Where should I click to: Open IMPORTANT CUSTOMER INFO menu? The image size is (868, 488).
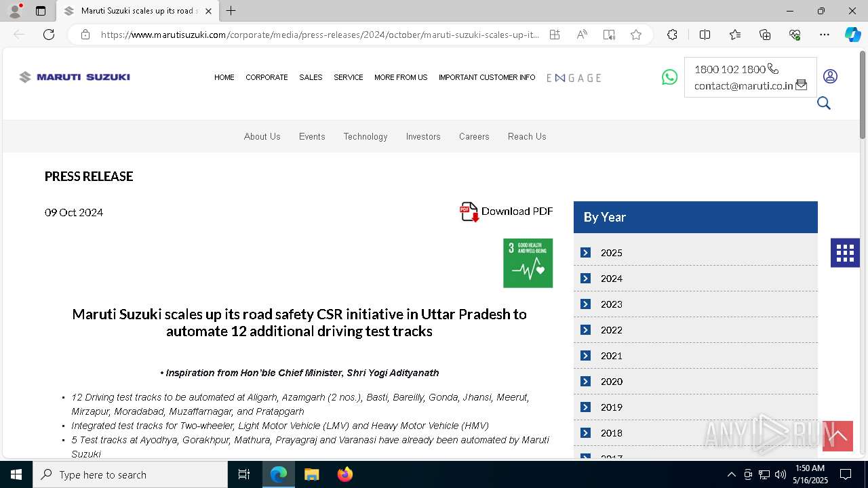click(487, 77)
